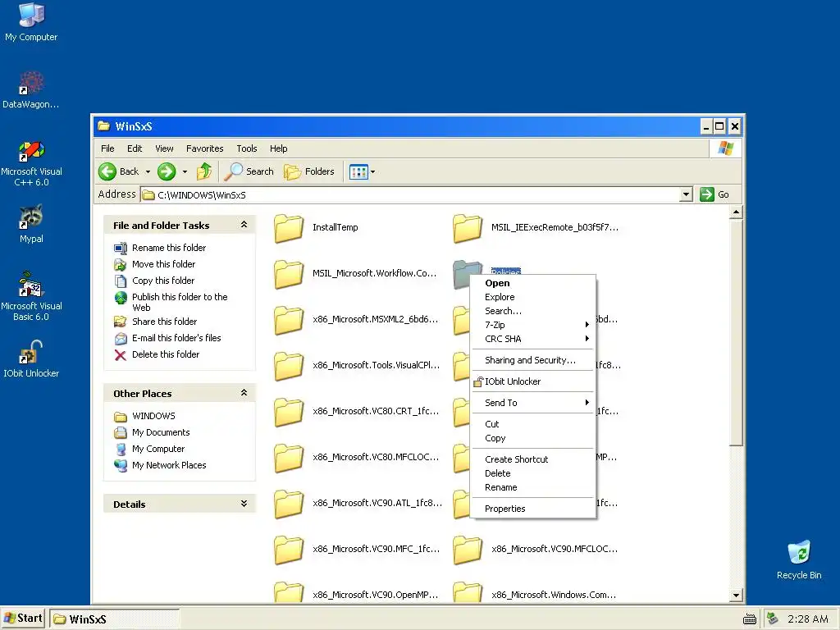Select the x86_Microsoft.VC90.MFC_1fc folder

tap(357, 549)
